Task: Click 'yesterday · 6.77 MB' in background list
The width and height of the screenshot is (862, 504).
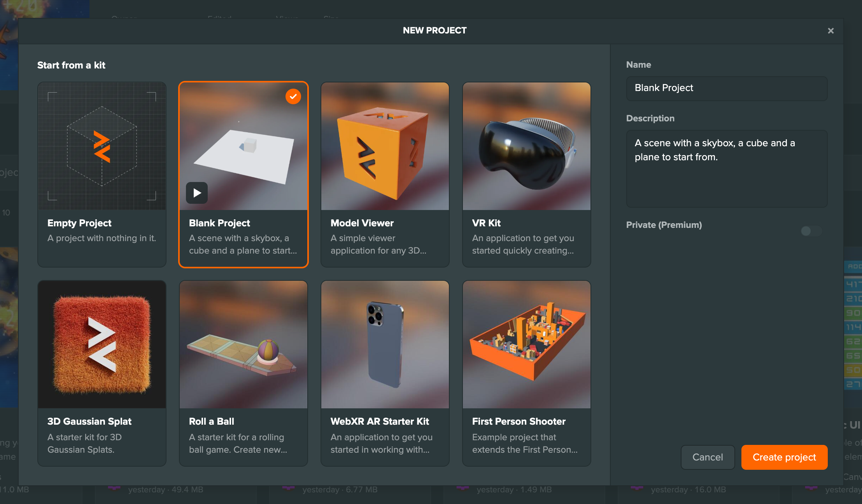Action: tap(340, 490)
